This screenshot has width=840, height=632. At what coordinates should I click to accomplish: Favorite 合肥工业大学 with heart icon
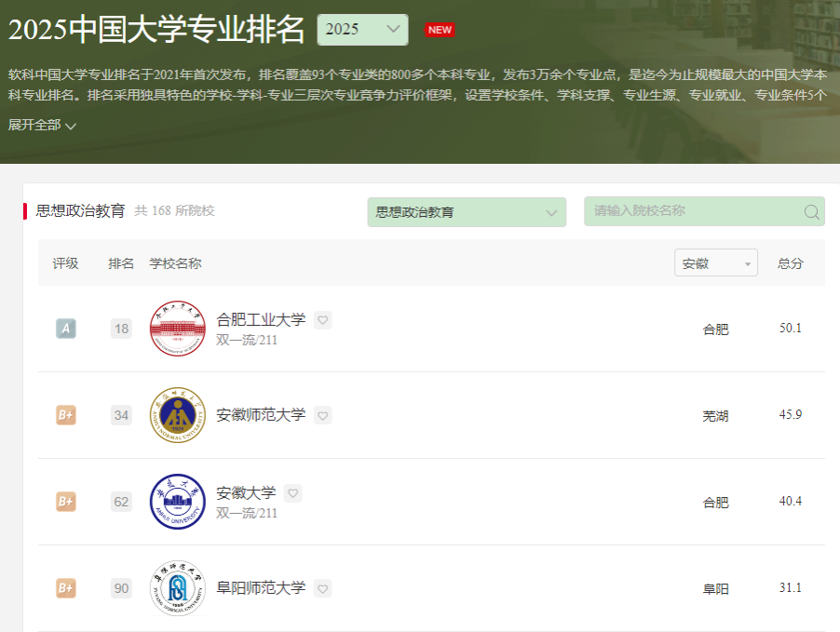[x=322, y=320]
